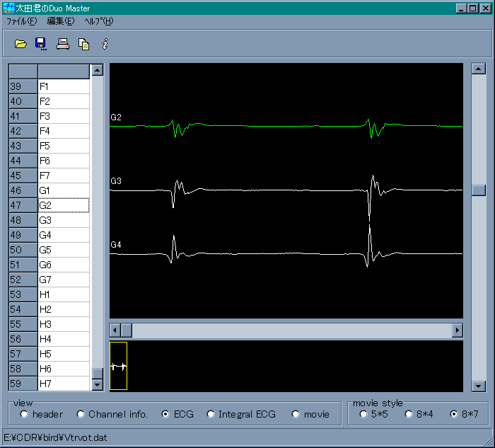Open the 編集(E) menu
Viewport: 495px width, 448px height.
click(x=60, y=21)
